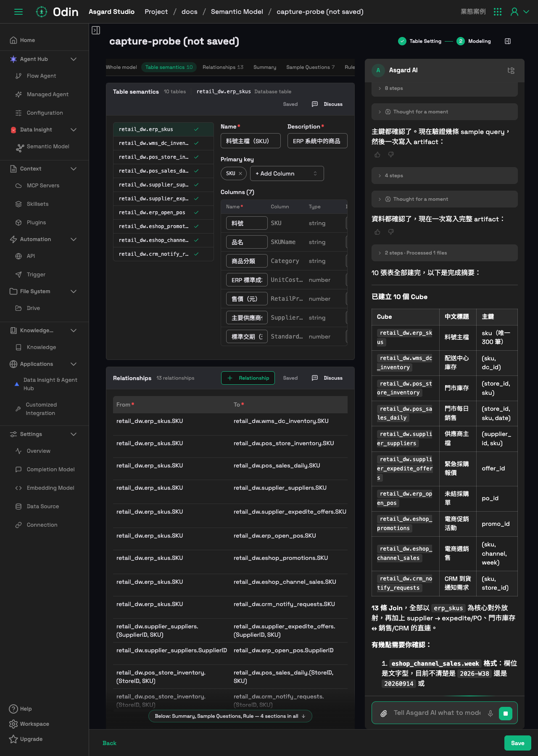Open the apps grid icon

pos(498,12)
